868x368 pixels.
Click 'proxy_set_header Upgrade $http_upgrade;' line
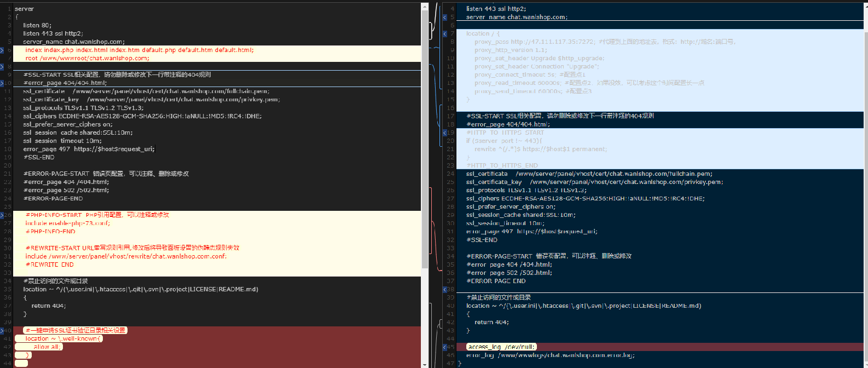(x=540, y=58)
